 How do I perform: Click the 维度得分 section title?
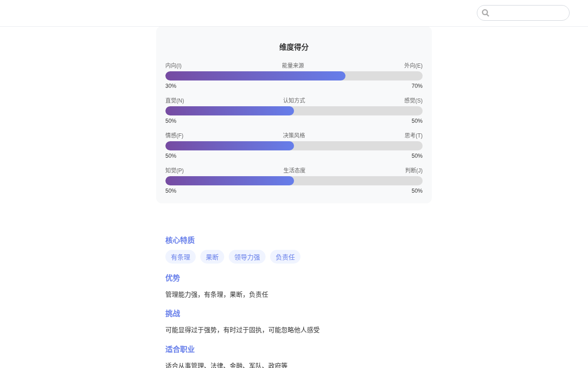click(294, 47)
